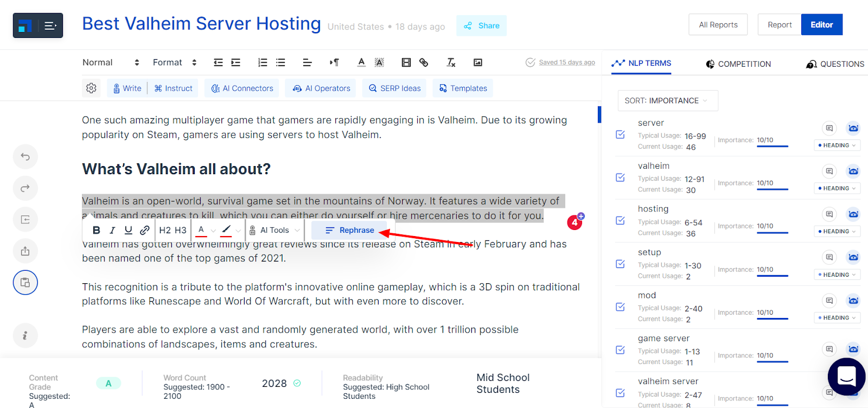Open All Reports
868x408 pixels.
[x=718, y=25]
